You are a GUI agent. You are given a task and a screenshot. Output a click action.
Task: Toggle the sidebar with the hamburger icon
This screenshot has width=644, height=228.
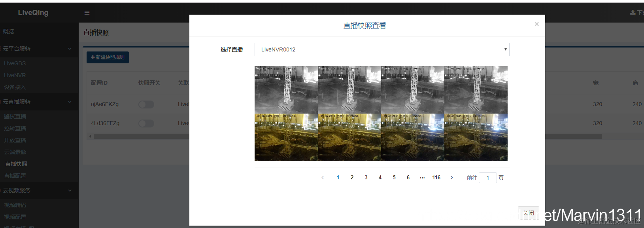(87, 13)
